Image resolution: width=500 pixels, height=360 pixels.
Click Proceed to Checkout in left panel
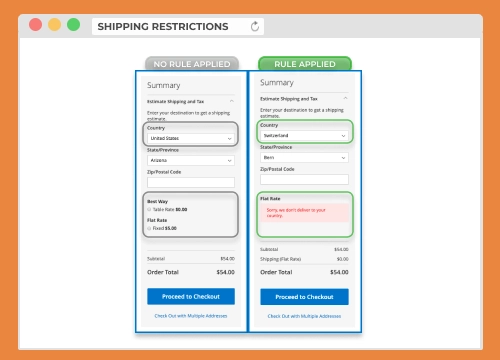[x=191, y=296]
